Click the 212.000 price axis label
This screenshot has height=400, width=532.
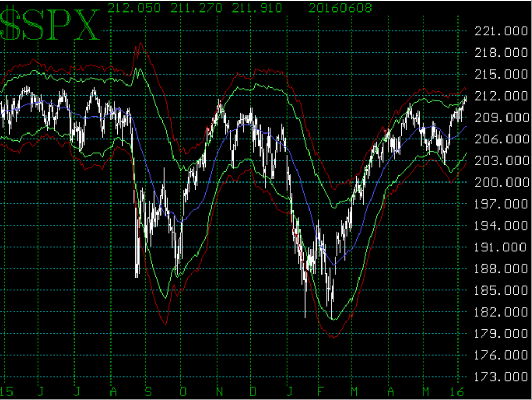501,96
